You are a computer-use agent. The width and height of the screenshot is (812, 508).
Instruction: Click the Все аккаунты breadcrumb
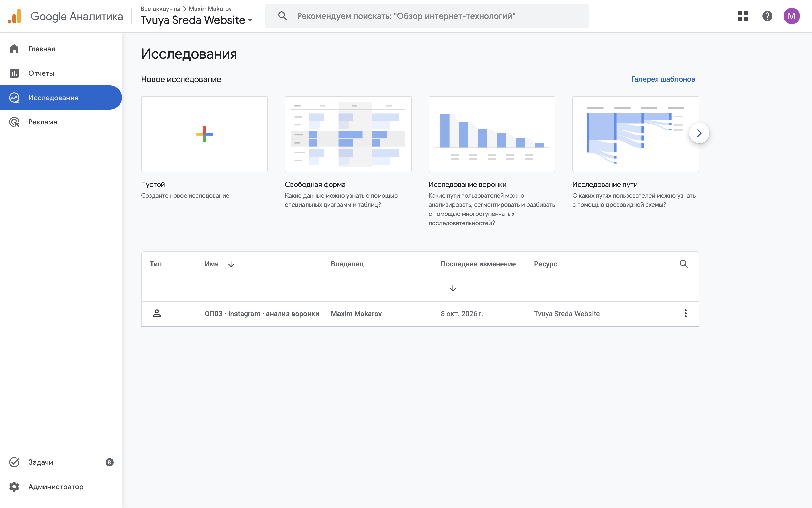coord(160,9)
